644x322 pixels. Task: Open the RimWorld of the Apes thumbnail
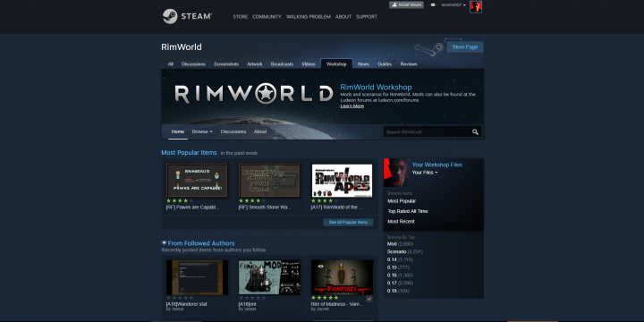pyautogui.click(x=342, y=181)
